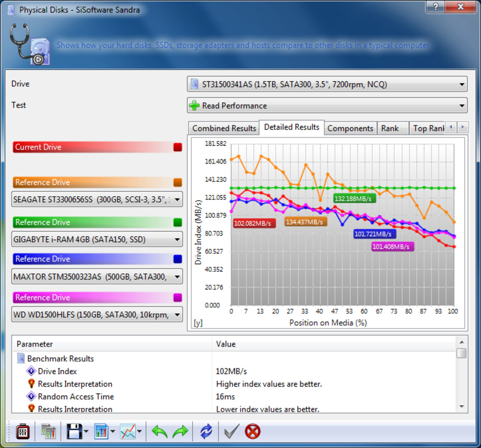The height and width of the screenshot is (448, 481).
Task: Close the Physical Disks window
Action: point(461,7)
